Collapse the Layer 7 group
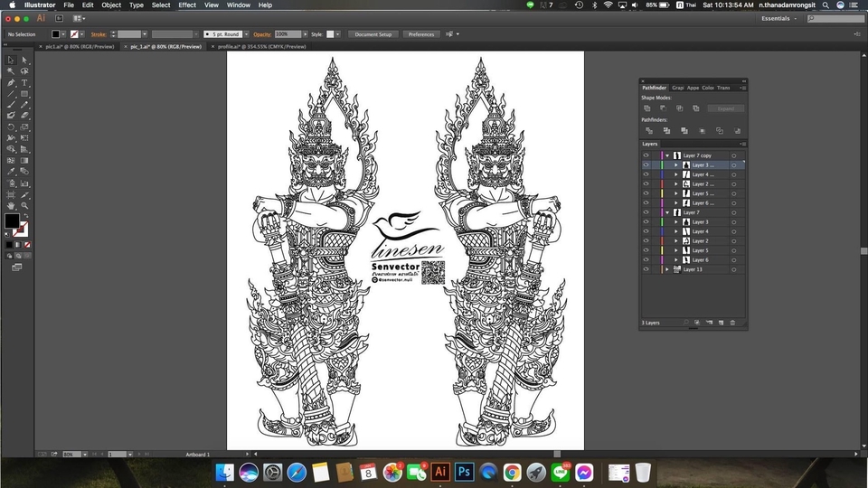The width and height of the screenshot is (868, 488). pos(667,212)
